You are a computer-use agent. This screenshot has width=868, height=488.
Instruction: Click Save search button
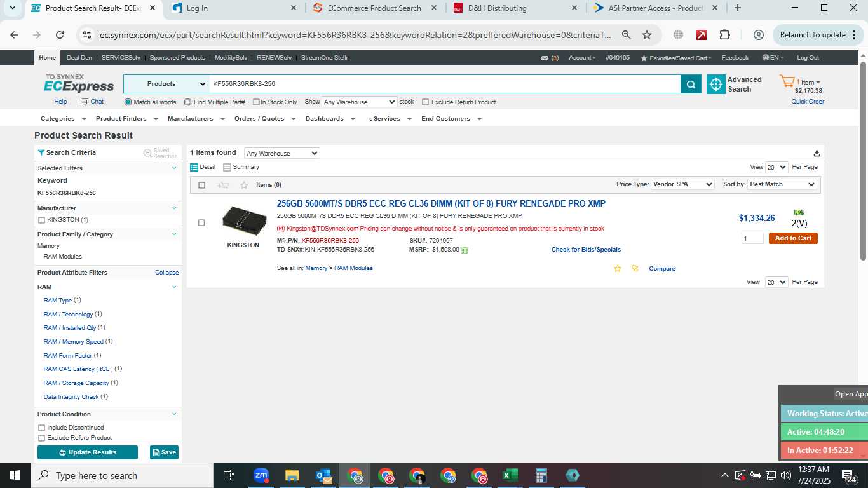pos(164,452)
